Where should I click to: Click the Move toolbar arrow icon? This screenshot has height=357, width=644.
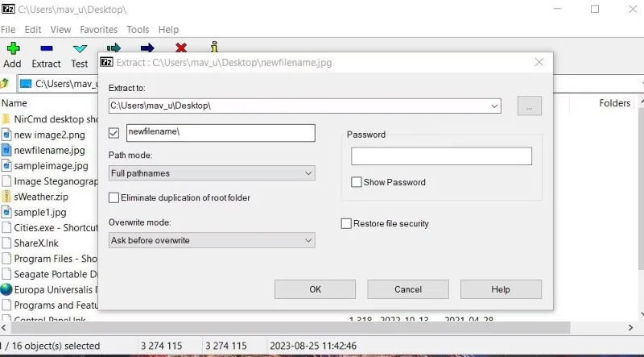tap(147, 48)
